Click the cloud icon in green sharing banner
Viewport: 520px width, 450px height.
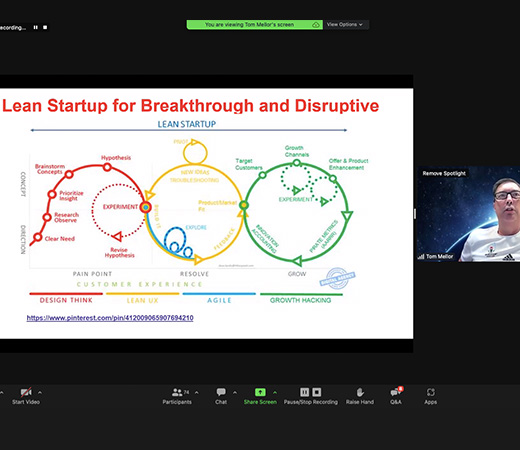(x=315, y=25)
